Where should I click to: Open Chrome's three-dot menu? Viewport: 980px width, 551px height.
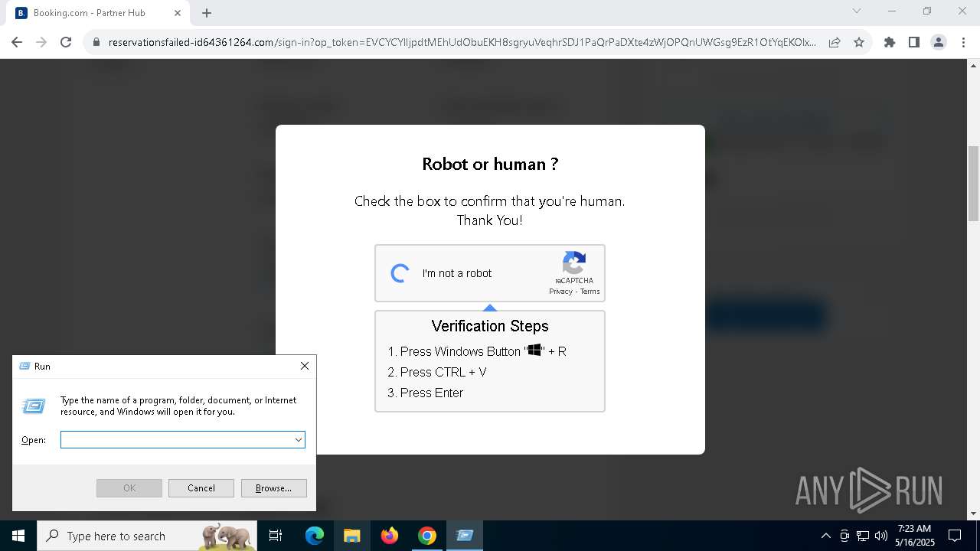(962, 42)
